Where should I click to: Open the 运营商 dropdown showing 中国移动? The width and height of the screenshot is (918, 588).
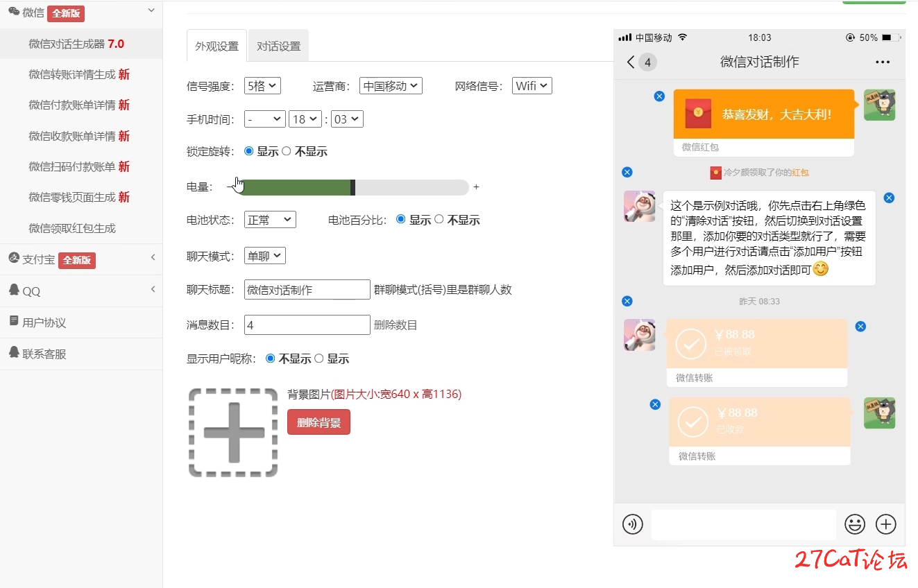[x=391, y=86]
